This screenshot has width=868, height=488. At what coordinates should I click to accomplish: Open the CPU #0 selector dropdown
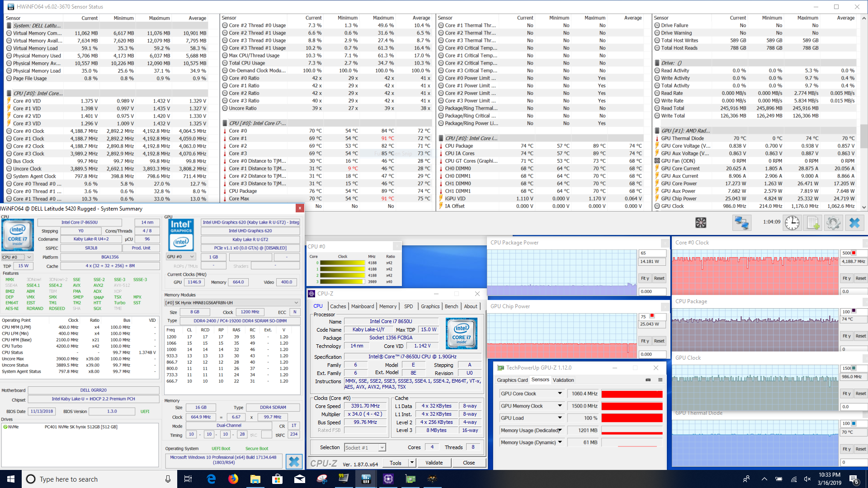pos(29,257)
